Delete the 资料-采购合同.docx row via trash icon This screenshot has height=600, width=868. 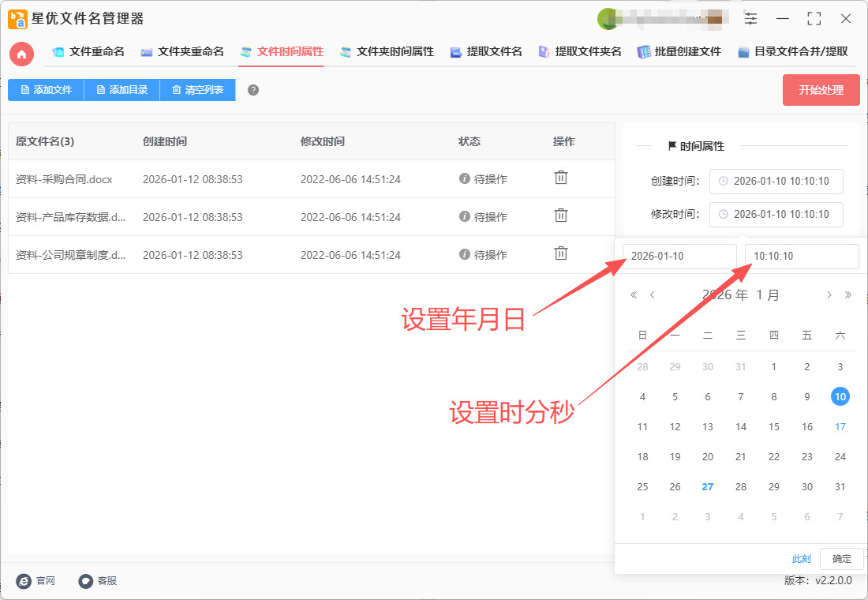560,178
